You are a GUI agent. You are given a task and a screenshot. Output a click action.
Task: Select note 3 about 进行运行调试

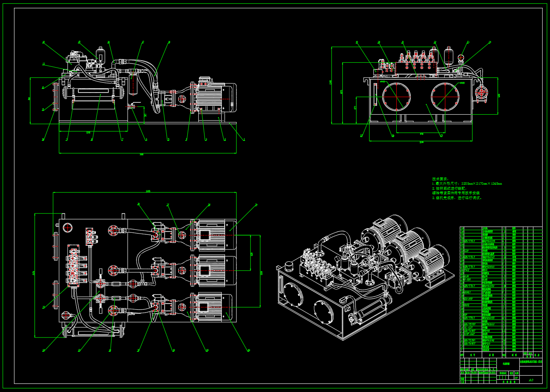[457, 197]
